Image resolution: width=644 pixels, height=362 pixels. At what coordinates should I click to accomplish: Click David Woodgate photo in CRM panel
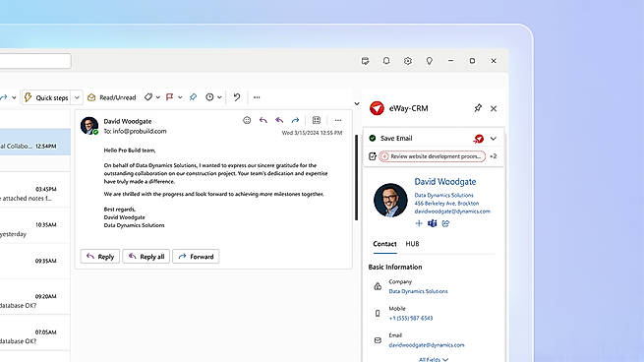[390, 200]
